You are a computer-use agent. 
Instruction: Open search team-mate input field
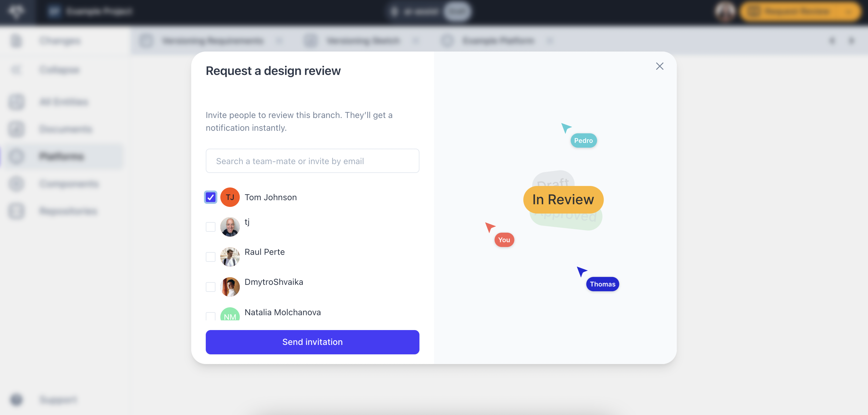coord(312,161)
